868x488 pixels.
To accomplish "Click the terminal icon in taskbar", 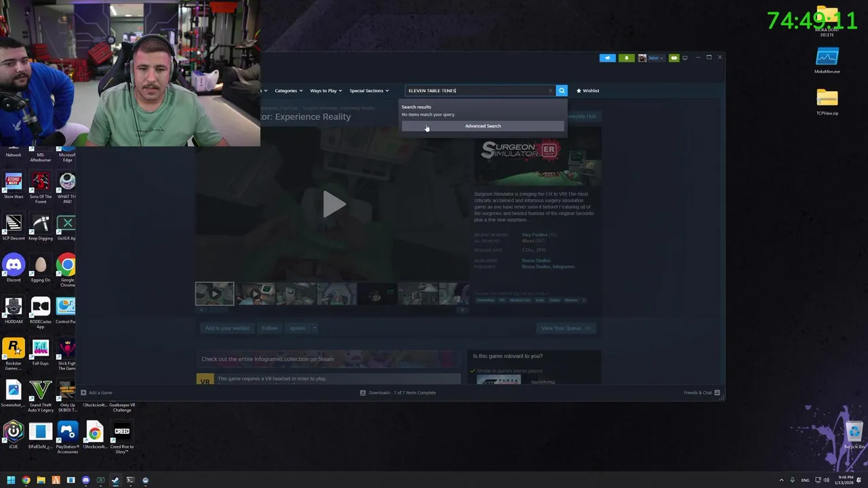I will pos(130,480).
